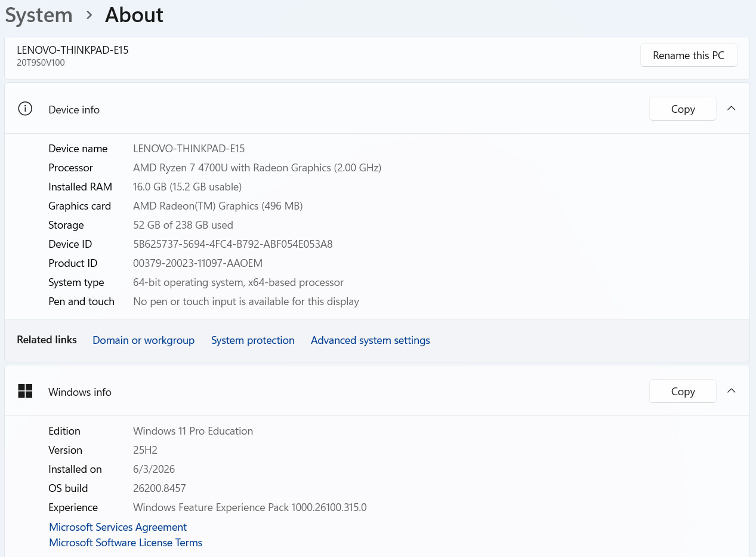
Task: Select model number 20T9S0V100
Action: tap(41, 63)
